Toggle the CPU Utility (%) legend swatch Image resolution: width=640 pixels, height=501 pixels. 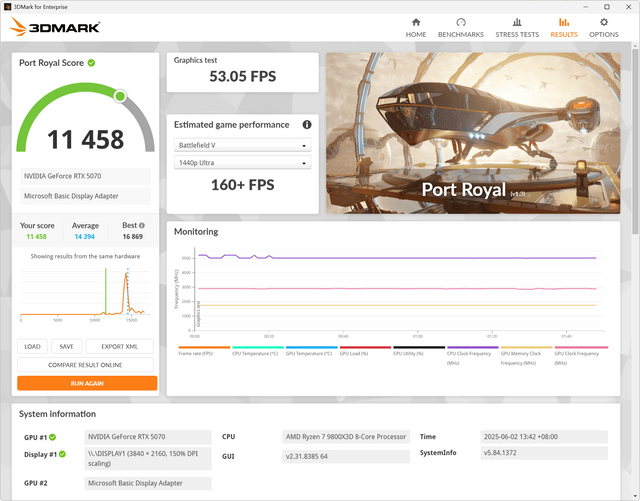[x=419, y=347]
